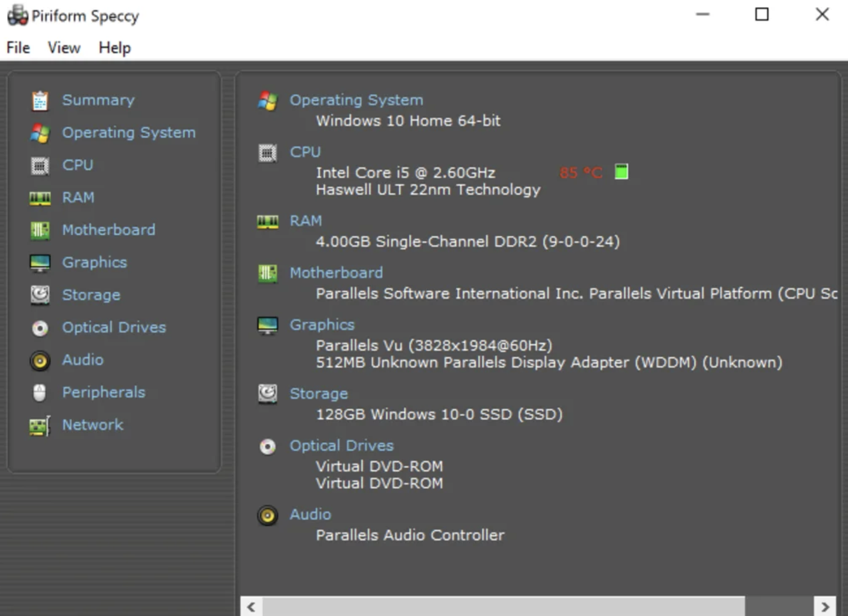Image resolution: width=848 pixels, height=616 pixels.
Task: Click '4.00GB Single-Channel DDR2' text
Action: [x=426, y=242]
